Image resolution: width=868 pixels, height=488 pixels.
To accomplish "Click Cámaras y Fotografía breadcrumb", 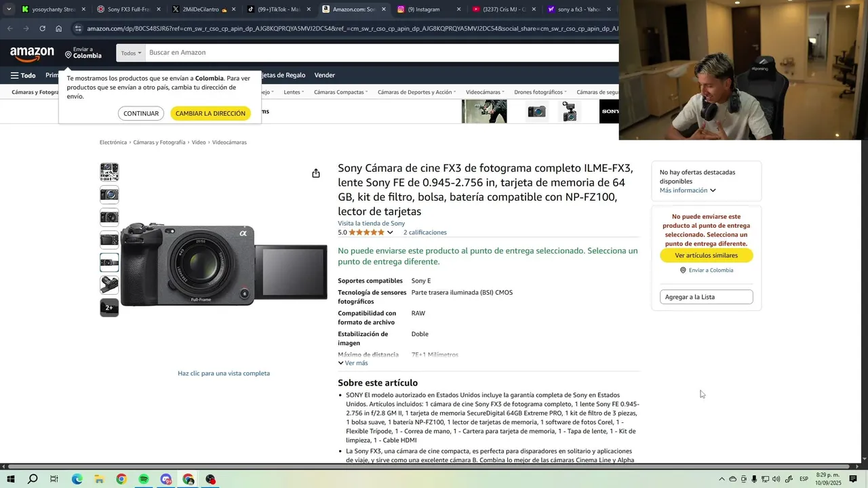I will pos(159,142).
